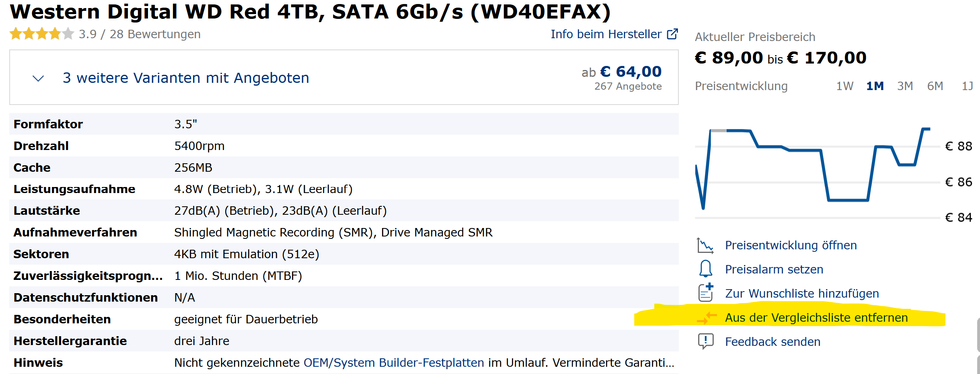Expand the variants chevron arrow
Viewport: 980px width, 374px height.
(38, 78)
